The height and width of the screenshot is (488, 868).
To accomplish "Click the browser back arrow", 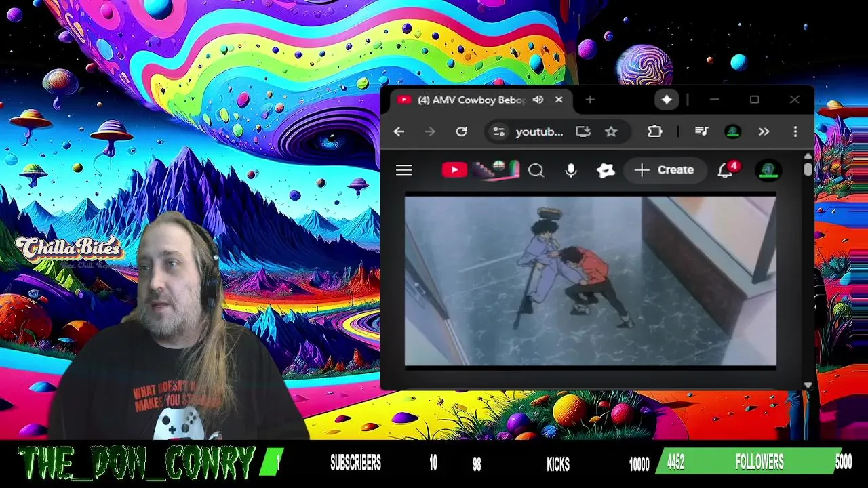I will 399,131.
